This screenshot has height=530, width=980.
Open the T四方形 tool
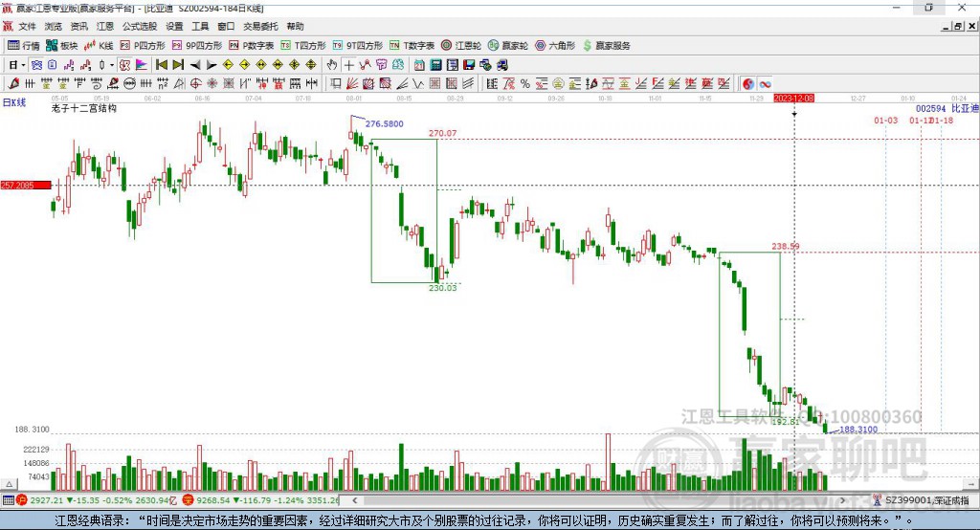303,46
